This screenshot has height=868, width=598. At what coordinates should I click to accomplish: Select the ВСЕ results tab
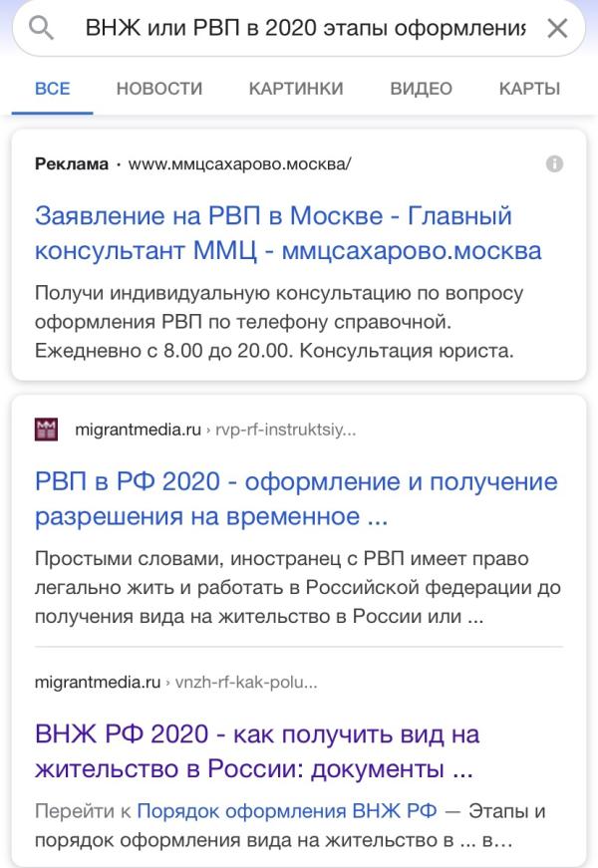tap(51, 89)
